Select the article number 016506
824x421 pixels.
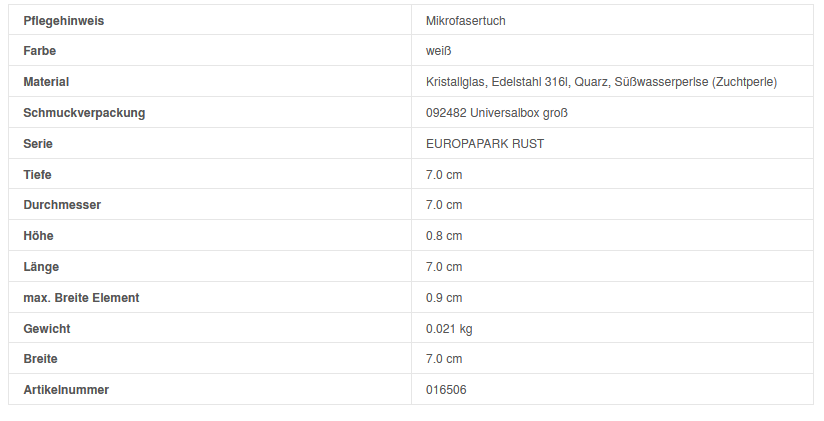pos(446,390)
